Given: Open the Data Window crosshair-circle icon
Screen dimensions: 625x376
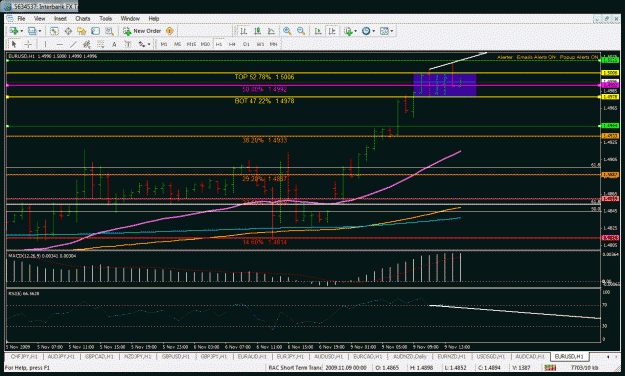Looking at the screenshot, I should 68,31.
